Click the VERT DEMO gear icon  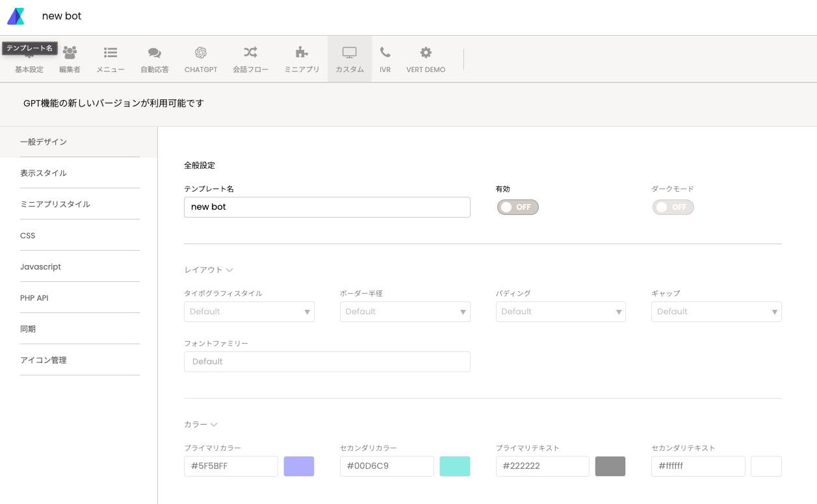[x=426, y=53]
